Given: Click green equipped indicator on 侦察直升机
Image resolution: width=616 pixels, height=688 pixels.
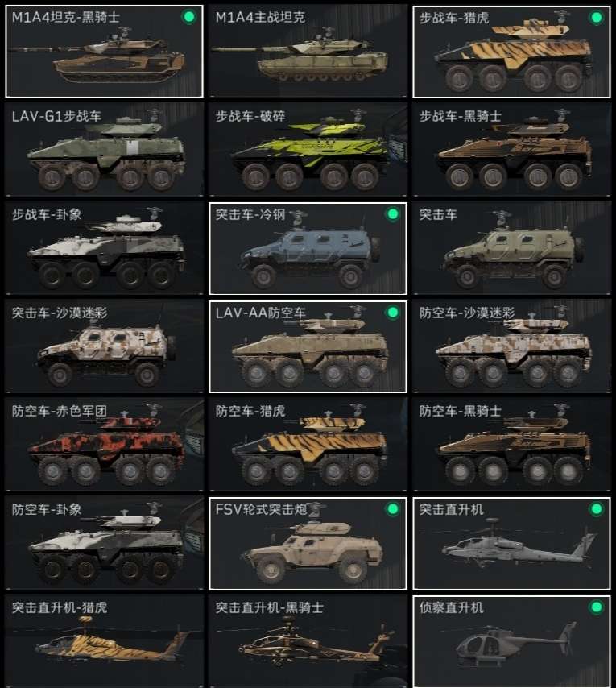Looking at the screenshot, I should pyautogui.click(x=596, y=607).
